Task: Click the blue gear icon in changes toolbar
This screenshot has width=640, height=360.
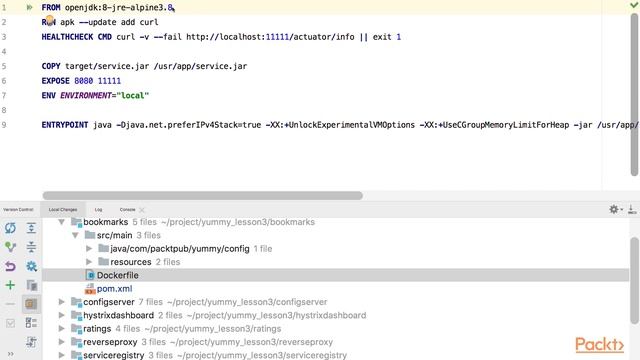Action: [31, 266]
